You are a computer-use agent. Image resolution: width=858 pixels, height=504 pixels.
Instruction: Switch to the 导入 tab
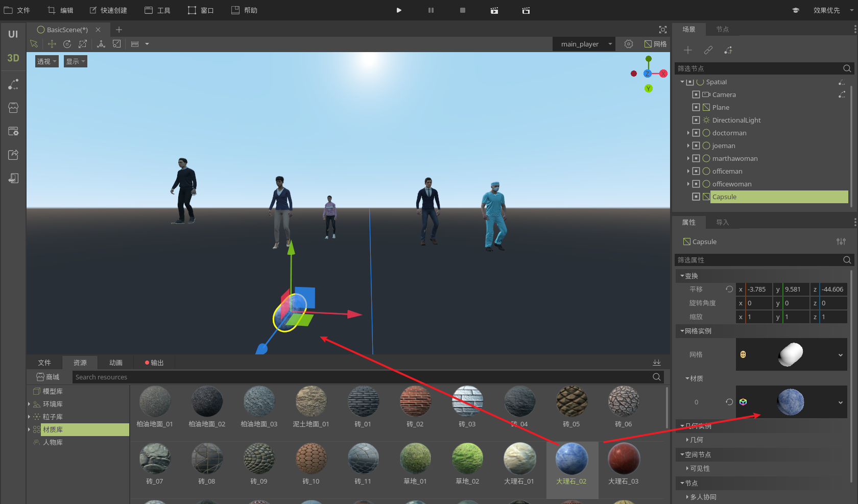[722, 222]
